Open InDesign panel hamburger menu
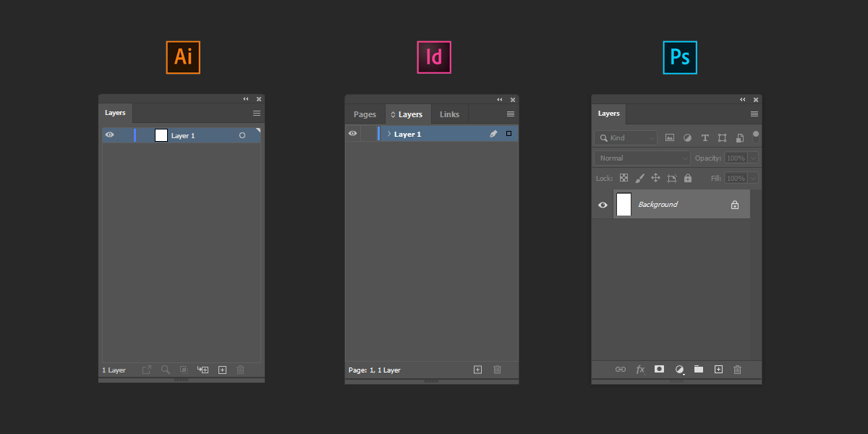868x434 pixels. click(511, 114)
